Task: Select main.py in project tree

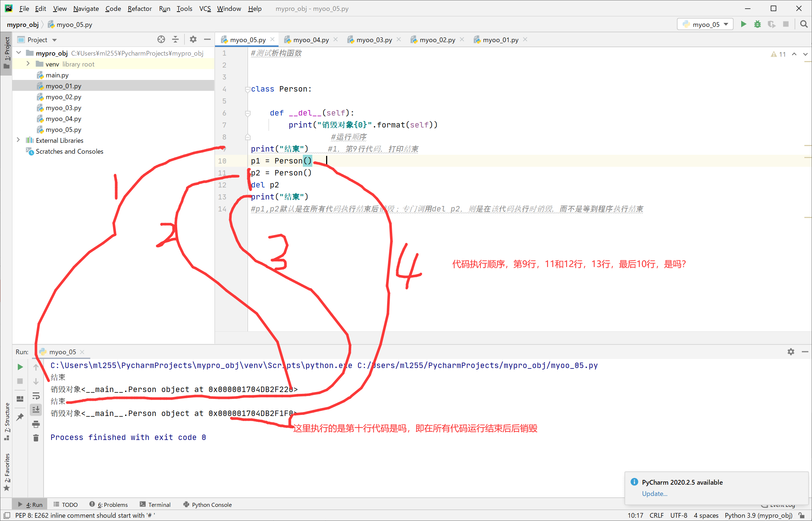Action: (57, 75)
